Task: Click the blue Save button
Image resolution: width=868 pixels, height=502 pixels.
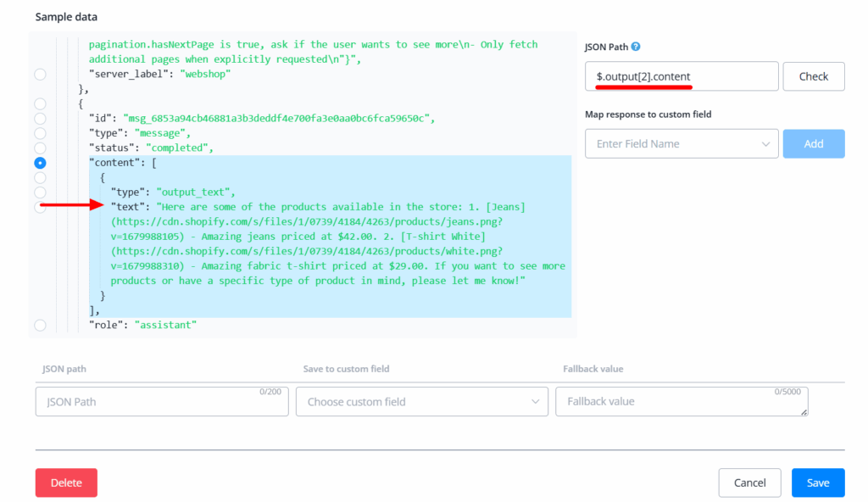Action: coord(817,482)
